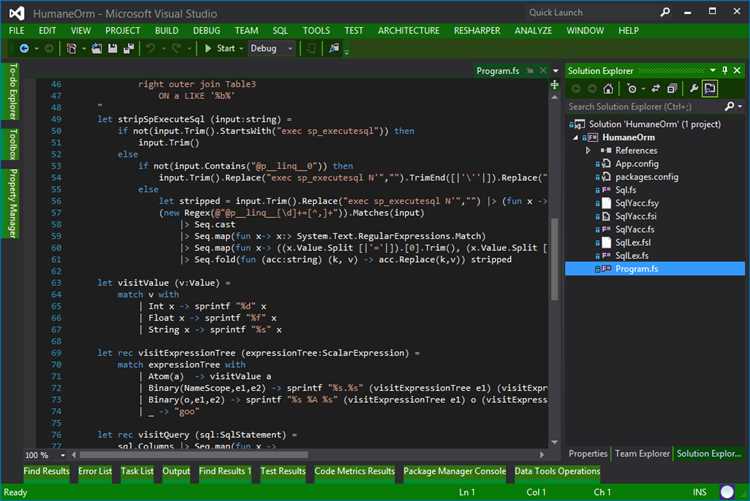
Task: Show the Code Metrics Results tab
Action: [x=354, y=471]
